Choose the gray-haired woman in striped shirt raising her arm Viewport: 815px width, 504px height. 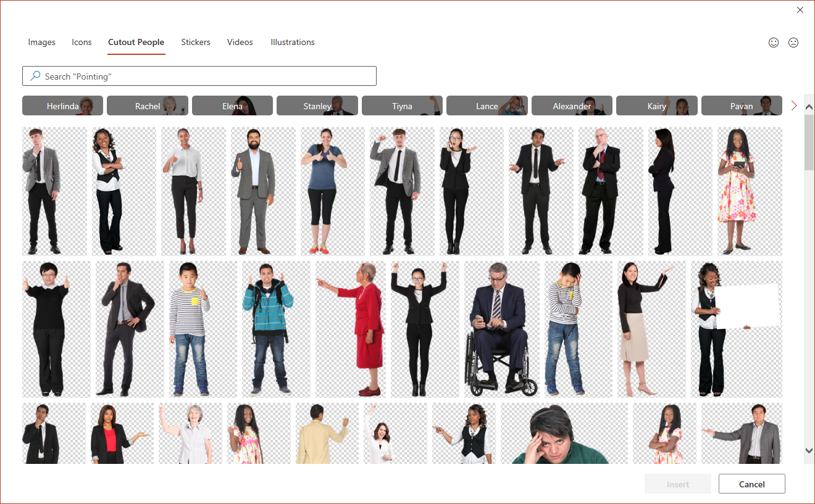point(190,433)
